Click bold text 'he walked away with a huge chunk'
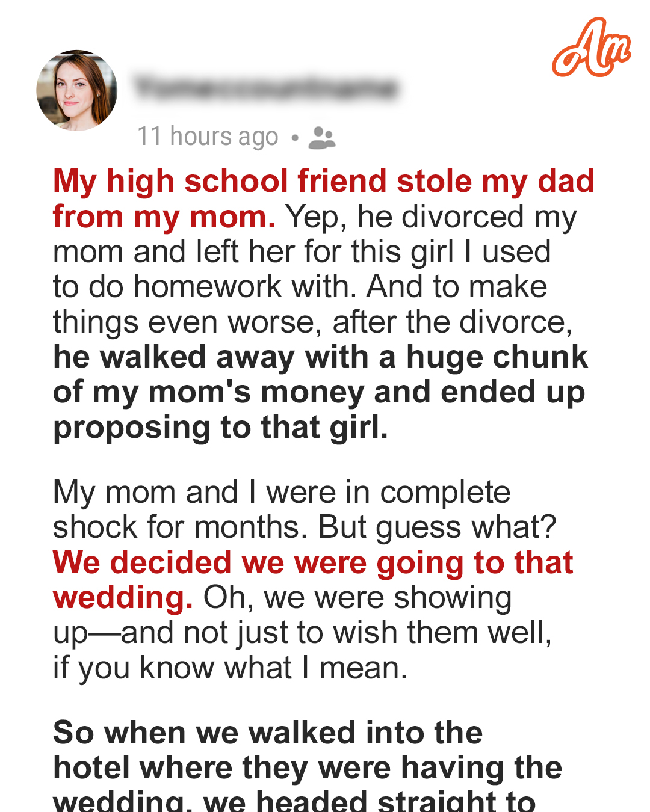The height and width of the screenshot is (812, 650). (x=320, y=357)
